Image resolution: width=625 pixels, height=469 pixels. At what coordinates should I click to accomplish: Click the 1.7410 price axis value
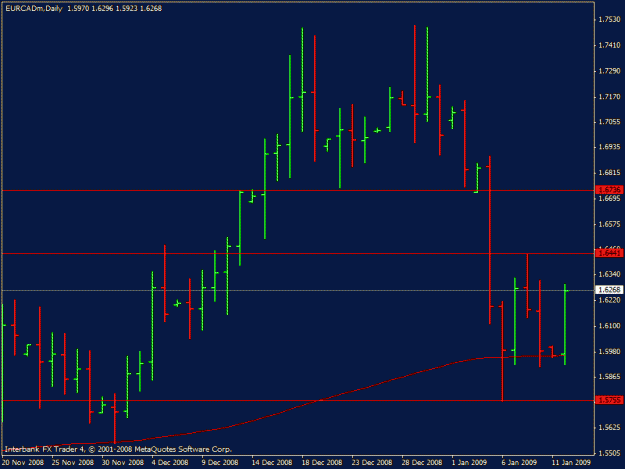click(609, 45)
